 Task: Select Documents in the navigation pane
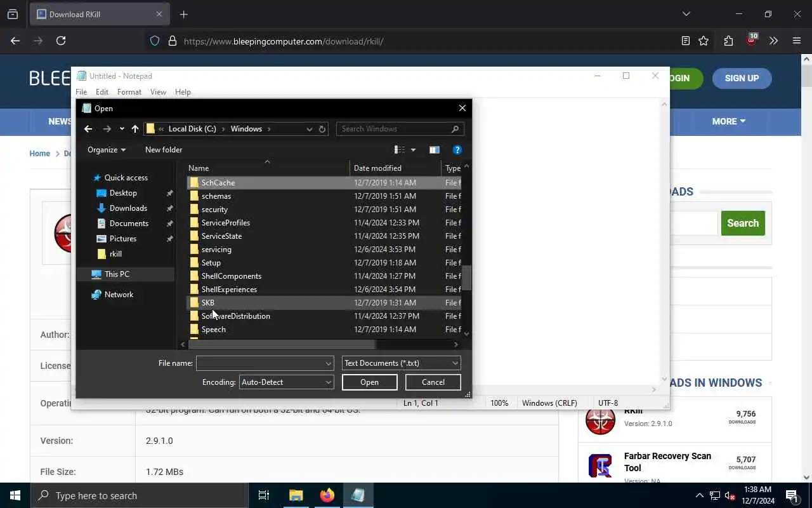129,224
